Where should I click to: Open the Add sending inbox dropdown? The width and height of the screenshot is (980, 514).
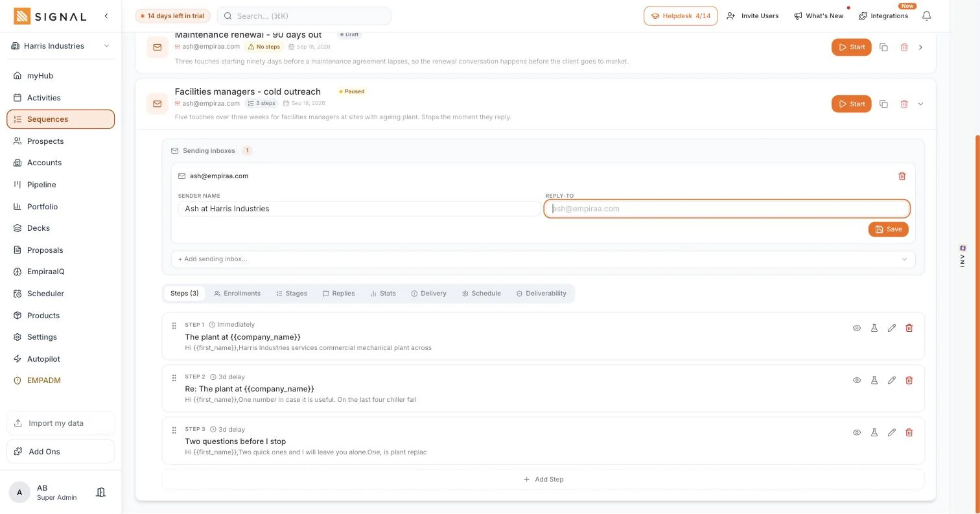point(543,259)
